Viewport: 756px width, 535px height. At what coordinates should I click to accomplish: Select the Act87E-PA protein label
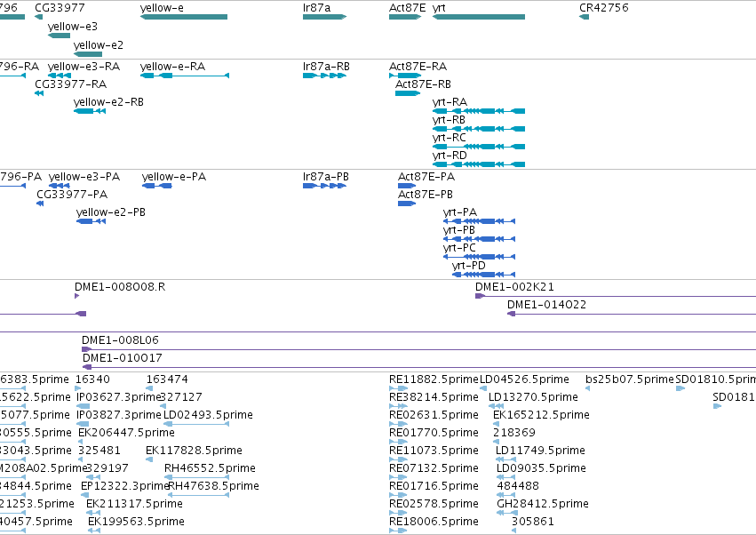tap(426, 177)
